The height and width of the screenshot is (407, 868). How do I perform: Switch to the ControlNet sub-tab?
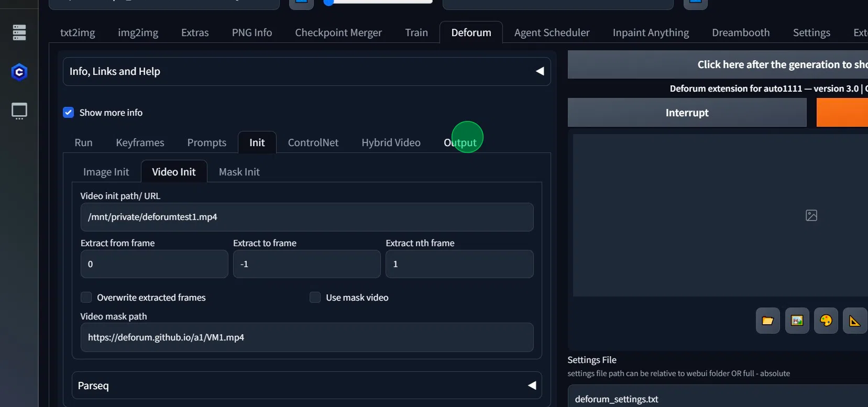coord(313,142)
